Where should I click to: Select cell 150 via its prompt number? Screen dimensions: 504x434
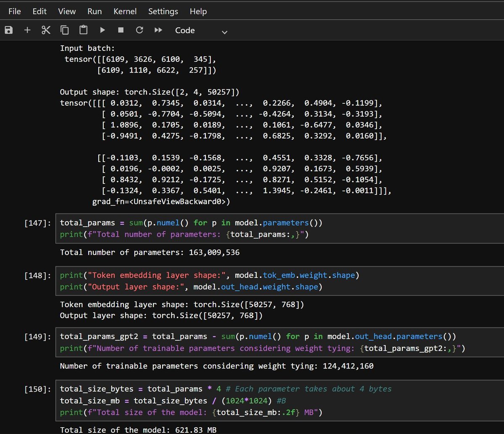pos(38,390)
